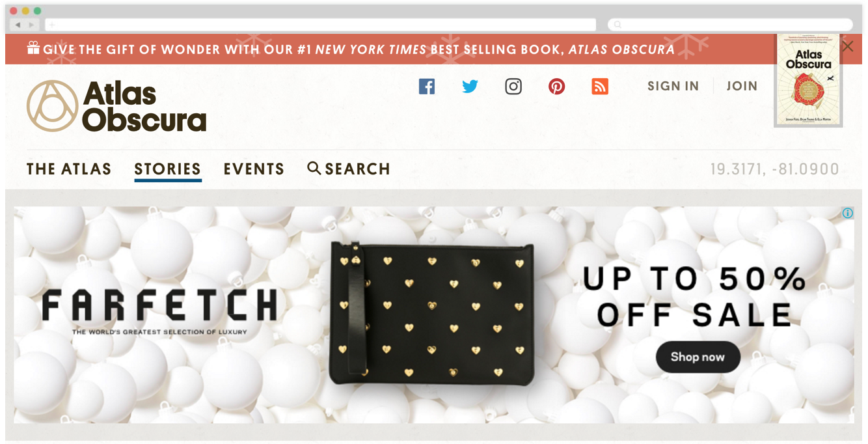Click the gift box icon in promo banner

pyautogui.click(x=33, y=48)
